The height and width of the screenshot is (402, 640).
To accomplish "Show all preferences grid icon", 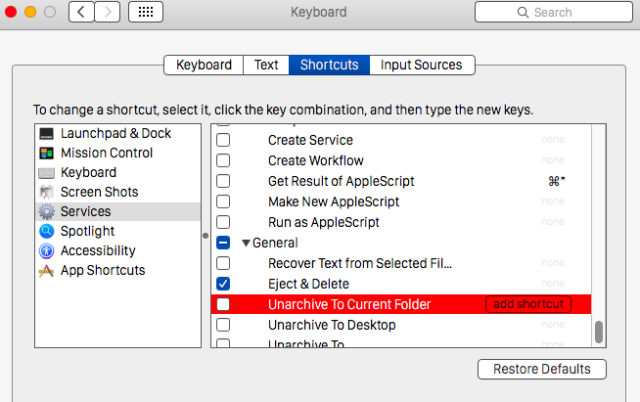I will coord(145,13).
